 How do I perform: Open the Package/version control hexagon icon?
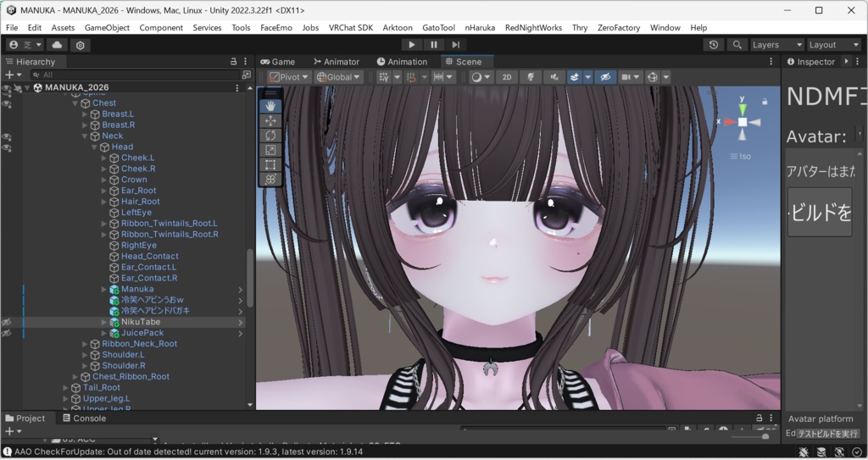81,45
